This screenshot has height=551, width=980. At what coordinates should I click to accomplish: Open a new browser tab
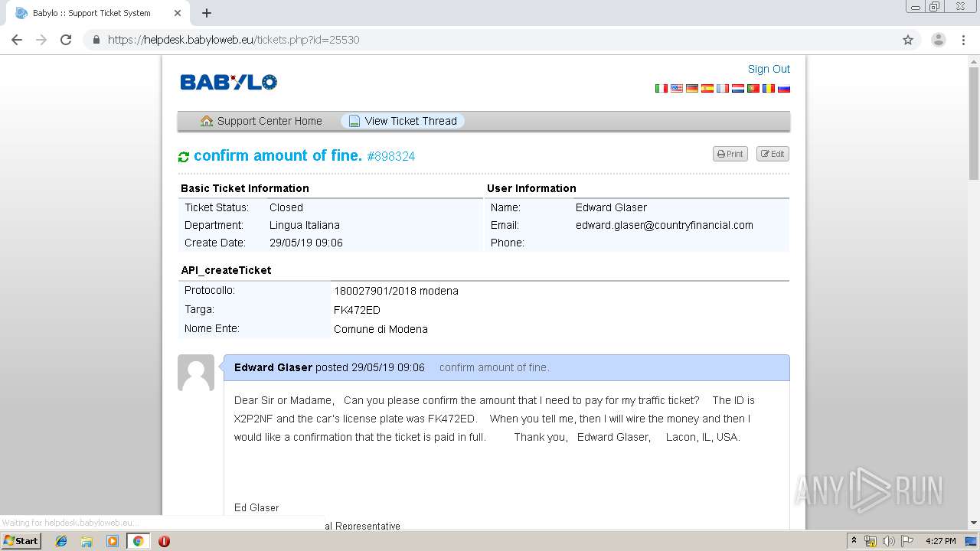(x=207, y=13)
